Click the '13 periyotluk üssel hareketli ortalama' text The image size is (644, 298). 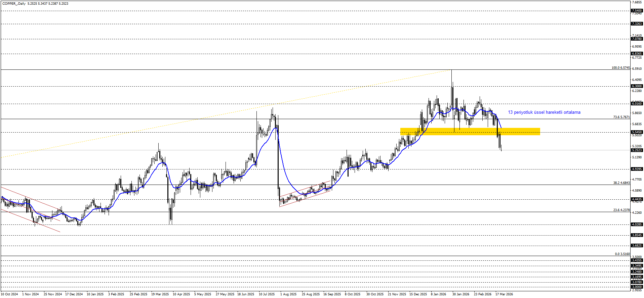click(544, 112)
